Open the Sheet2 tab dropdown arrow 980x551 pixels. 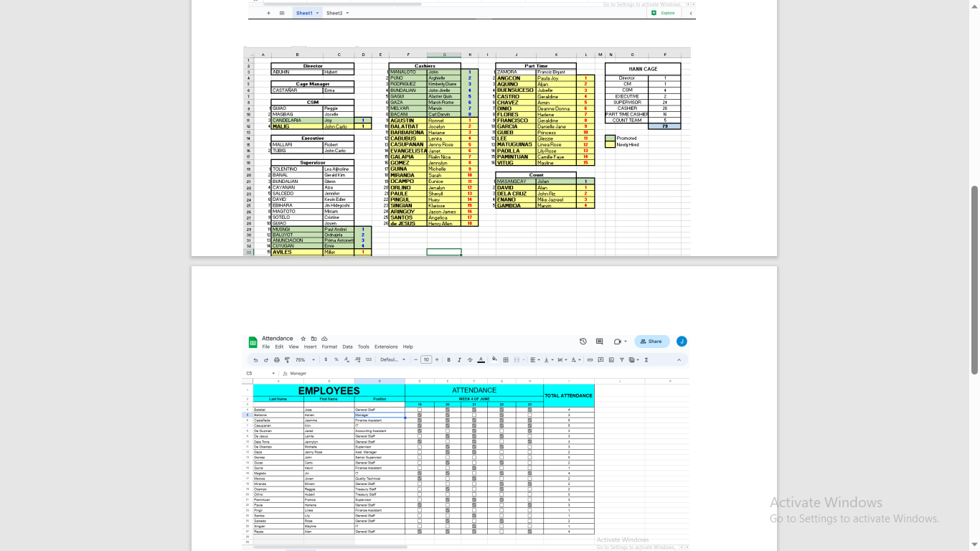pos(347,13)
